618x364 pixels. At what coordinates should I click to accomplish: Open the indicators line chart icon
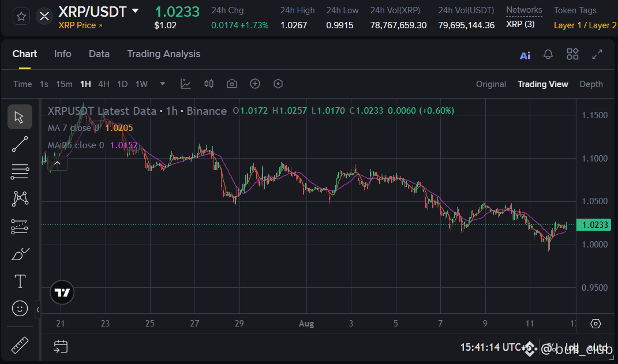point(186,84)
